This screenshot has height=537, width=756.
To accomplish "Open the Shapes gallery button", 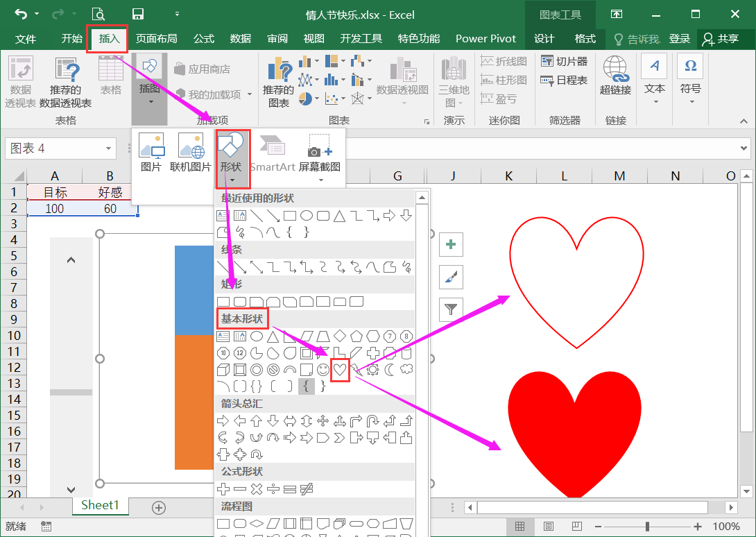I will [x=230, y=158].
